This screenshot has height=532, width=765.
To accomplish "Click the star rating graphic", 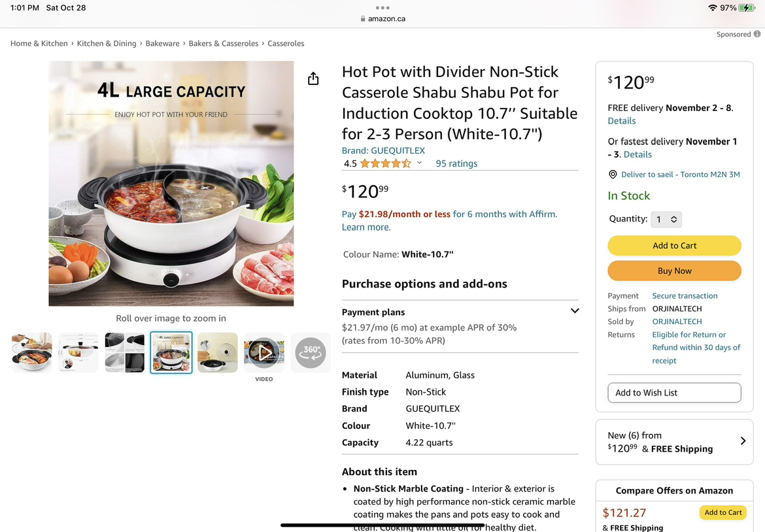I will (385, 163).
